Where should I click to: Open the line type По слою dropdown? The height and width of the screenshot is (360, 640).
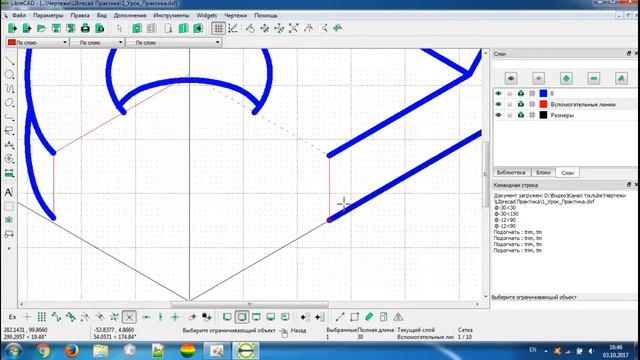173,42
